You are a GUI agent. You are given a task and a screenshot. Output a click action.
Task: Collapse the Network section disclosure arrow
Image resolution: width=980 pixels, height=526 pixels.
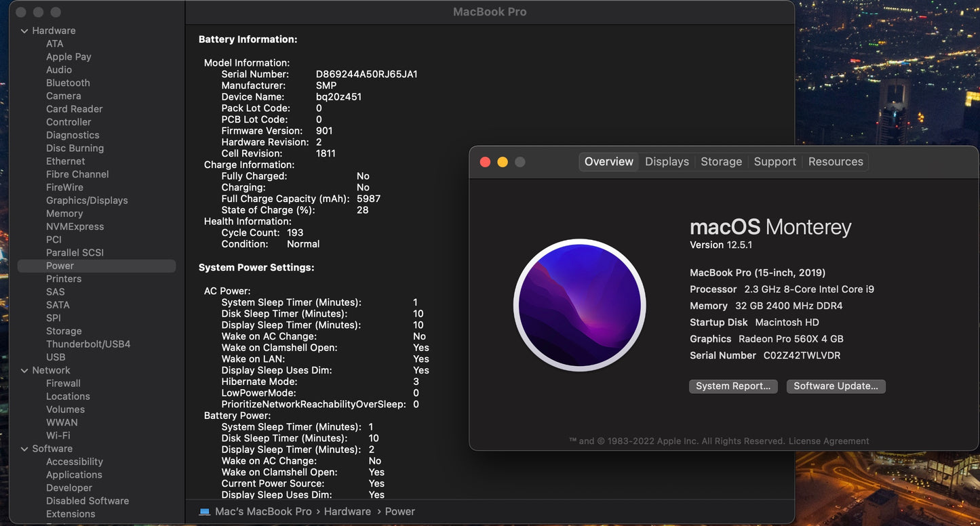(24, 371)
